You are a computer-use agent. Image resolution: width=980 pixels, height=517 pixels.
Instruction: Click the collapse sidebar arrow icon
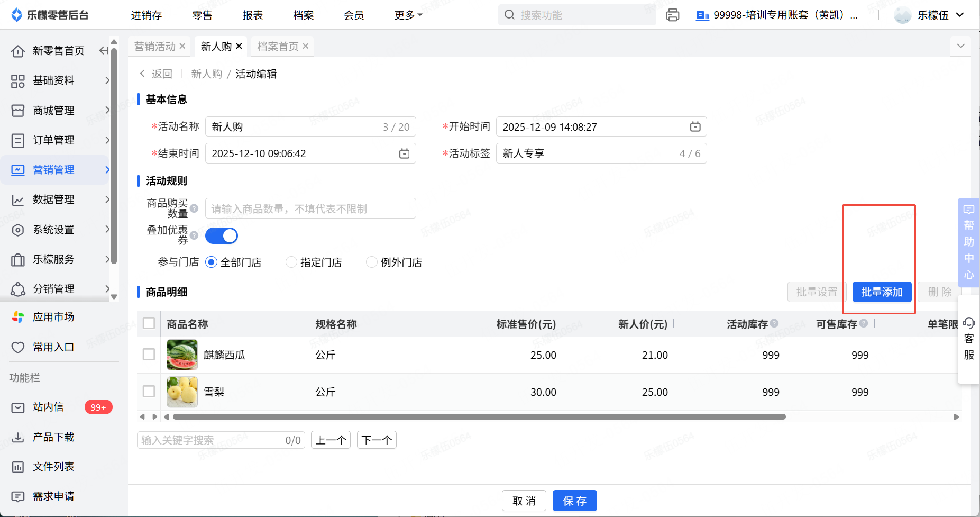[104, 51]
